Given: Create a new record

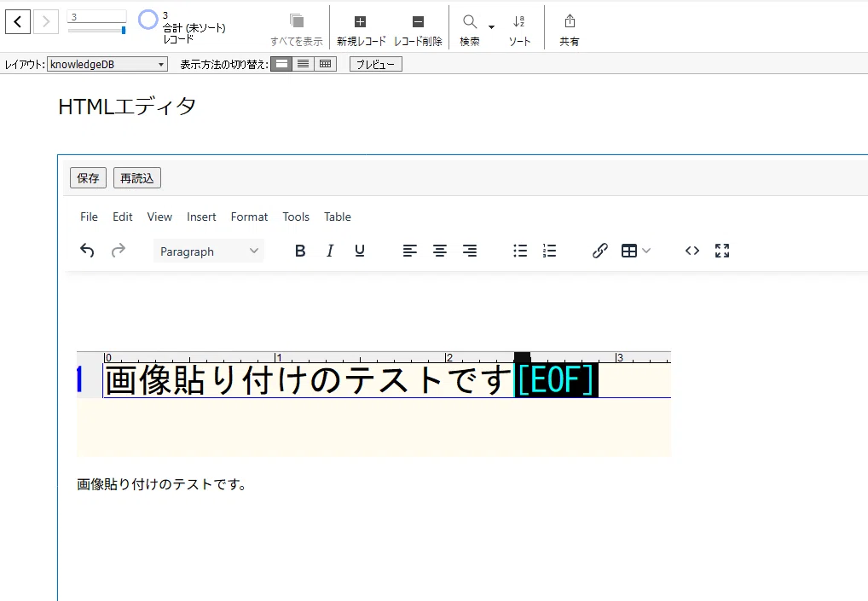Looking at the screenshot, I should [x=361, y=30].
